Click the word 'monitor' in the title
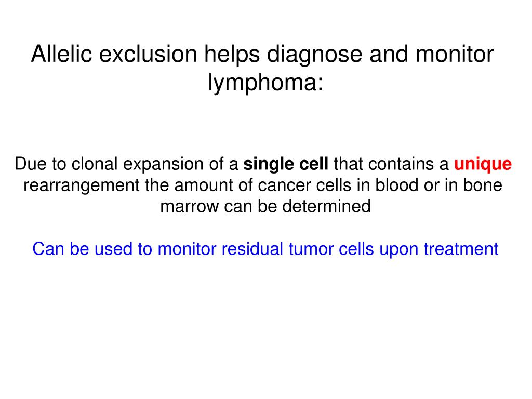 455,54
